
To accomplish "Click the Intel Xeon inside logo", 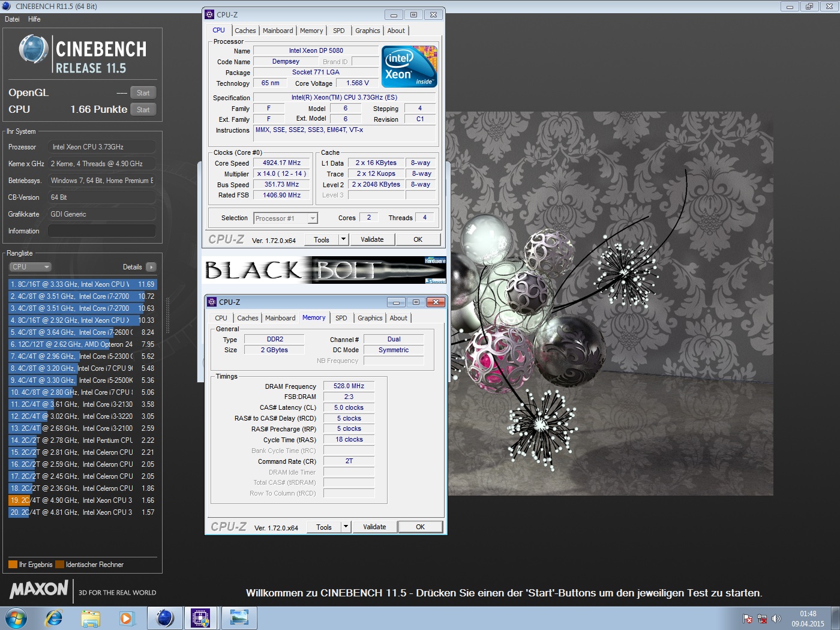I will point(410,67).
